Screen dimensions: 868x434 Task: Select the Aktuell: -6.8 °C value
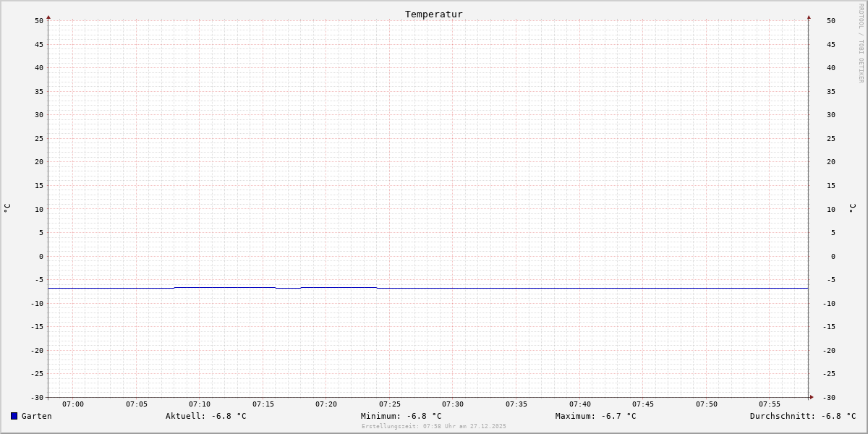[x=206, y=416]
